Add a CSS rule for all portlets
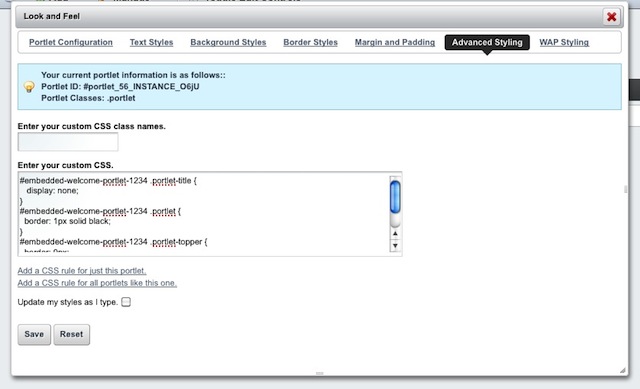 (x=97, y=283)
